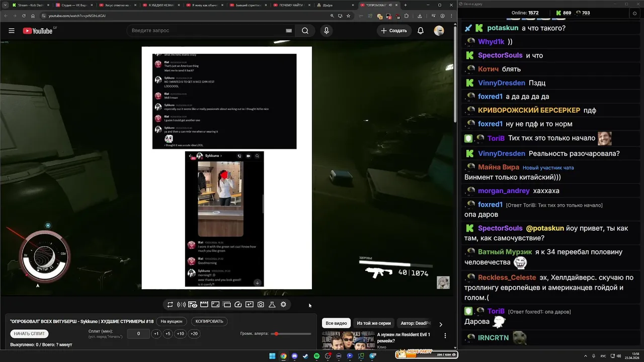The height and width of the screenshot is (362, 644).
Task: Add +5 minutes to split
Action: pos(168,334)
